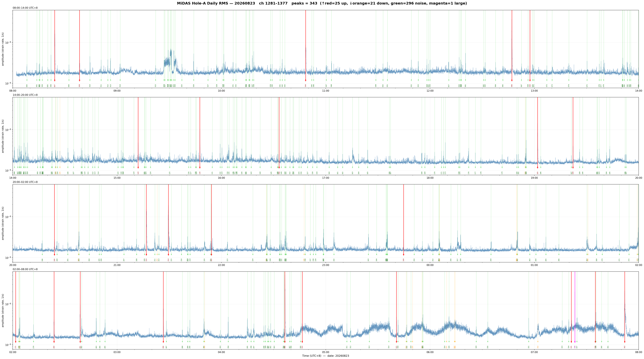This screenshot has height=359, width=644.
Task: Select the green noise marker labeled 331
Action: (529, 342)
